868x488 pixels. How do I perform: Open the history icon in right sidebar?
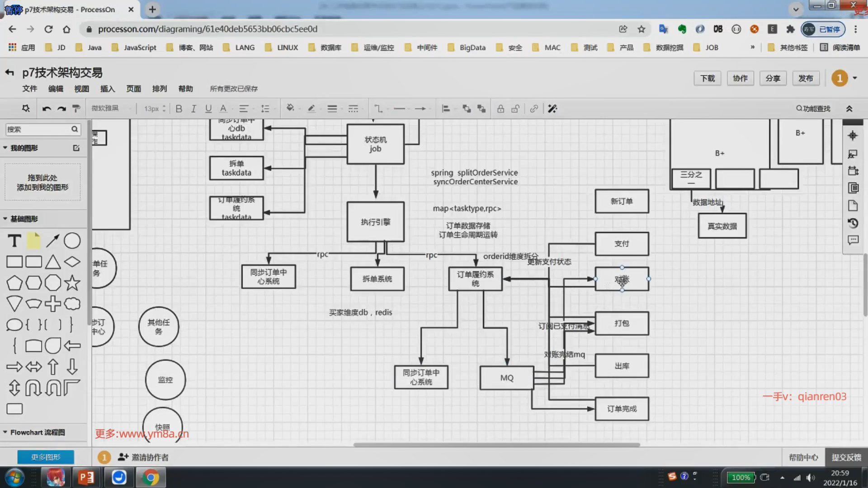(x=853, y=223)
